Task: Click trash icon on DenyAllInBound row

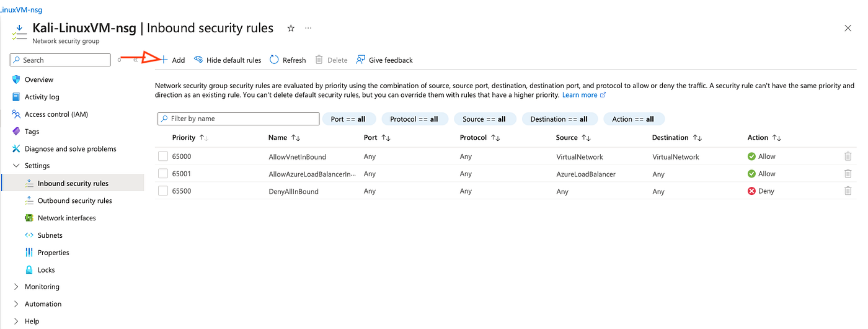Action: (848, 191)
